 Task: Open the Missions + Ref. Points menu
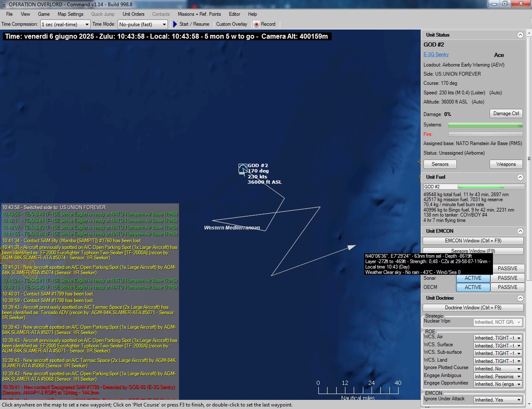click(x=199, y=14)
